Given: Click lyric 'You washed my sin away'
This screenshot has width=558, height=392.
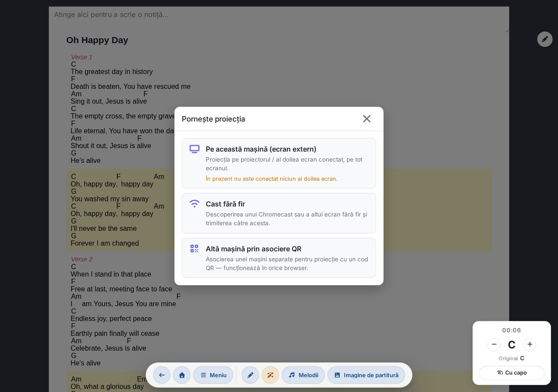Looking at the screenshot, I should pyautogui.click(x=109, y=199).
